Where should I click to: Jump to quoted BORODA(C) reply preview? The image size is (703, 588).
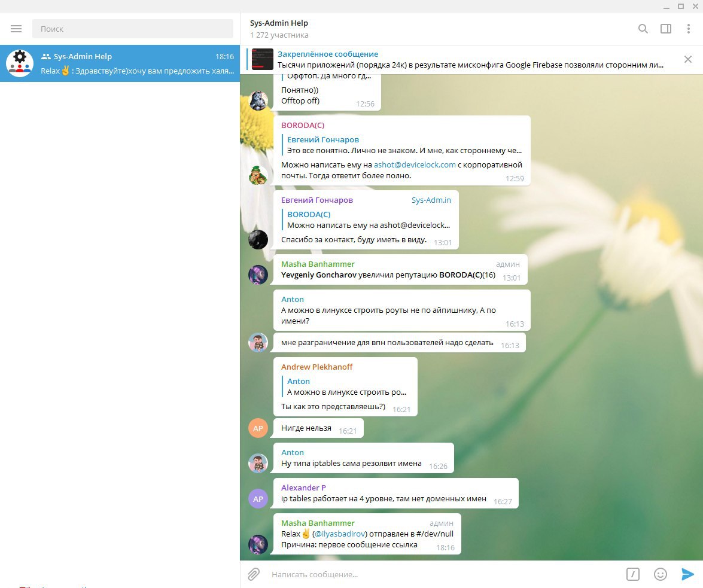coord(367,220)
